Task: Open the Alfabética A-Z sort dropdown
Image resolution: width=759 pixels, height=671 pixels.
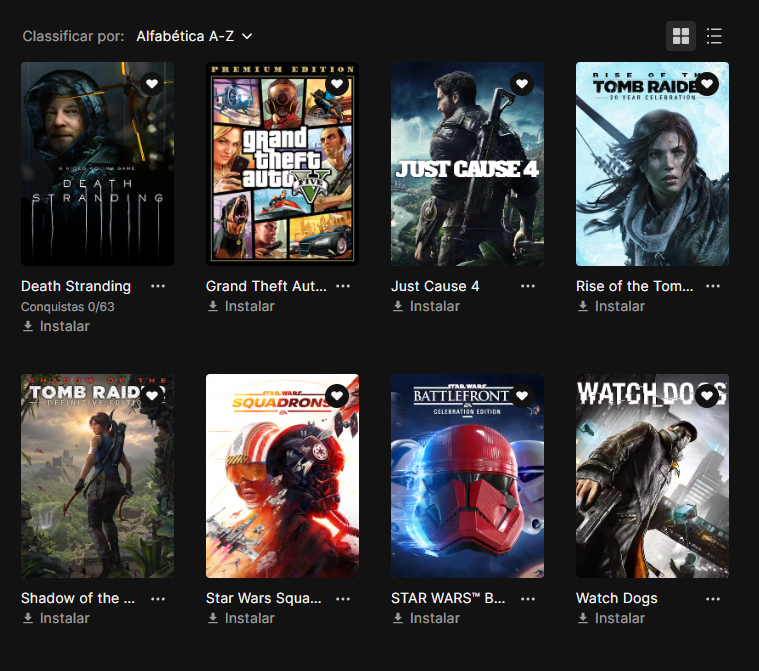Action: click(x=194, y=36)
